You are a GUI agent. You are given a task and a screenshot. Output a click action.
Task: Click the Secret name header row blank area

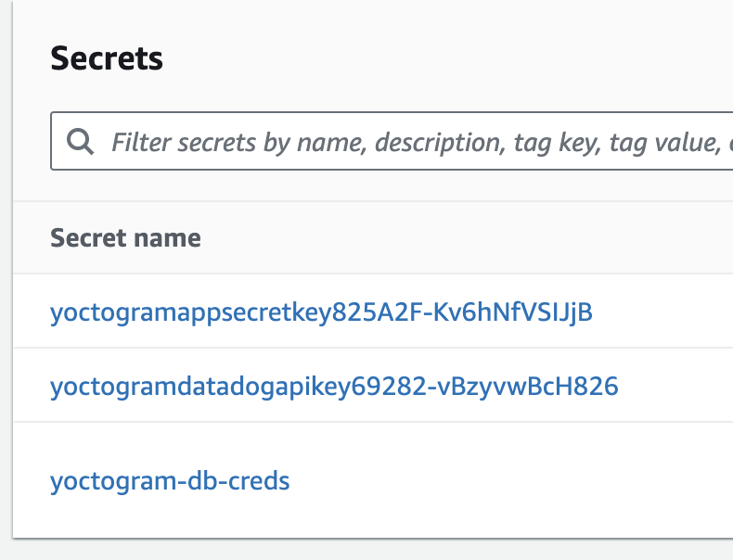[464, 238]
